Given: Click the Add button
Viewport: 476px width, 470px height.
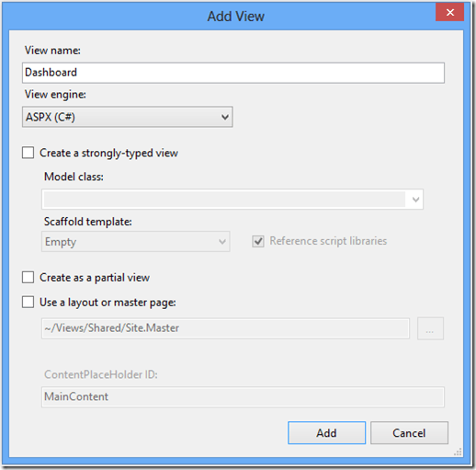Looking at the screenshot, I should (326, 433).
